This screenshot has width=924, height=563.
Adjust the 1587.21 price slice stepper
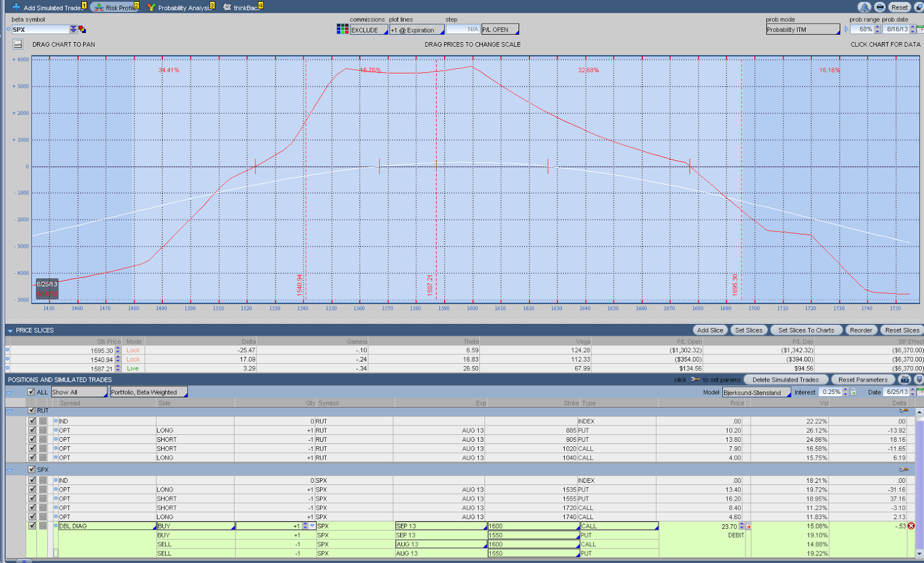118,368
